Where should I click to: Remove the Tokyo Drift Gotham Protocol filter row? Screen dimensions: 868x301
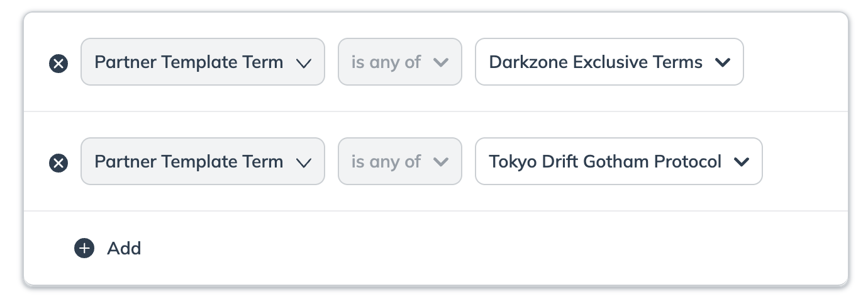coord(58,163)
